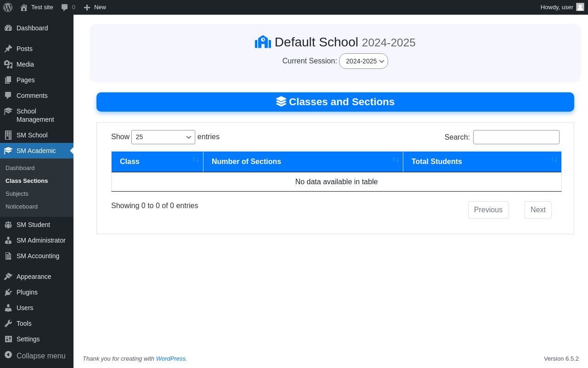Click the SM Administrator person icon
This screenshot has width=588, height=368.
coord(8,240)
